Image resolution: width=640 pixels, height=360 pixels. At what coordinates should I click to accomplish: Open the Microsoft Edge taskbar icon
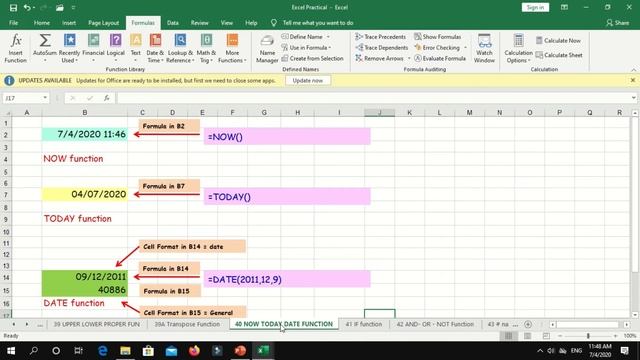[x=102, y=351]
